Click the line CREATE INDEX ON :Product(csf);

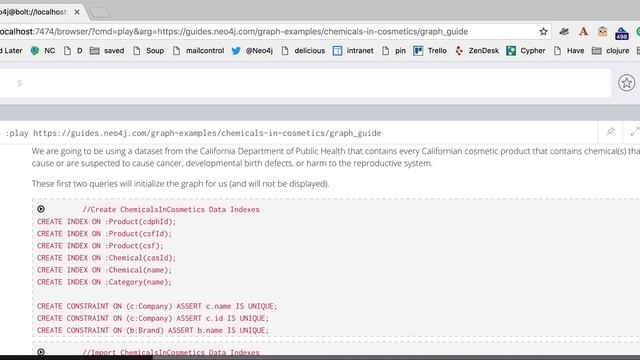(x=100, y=246)
